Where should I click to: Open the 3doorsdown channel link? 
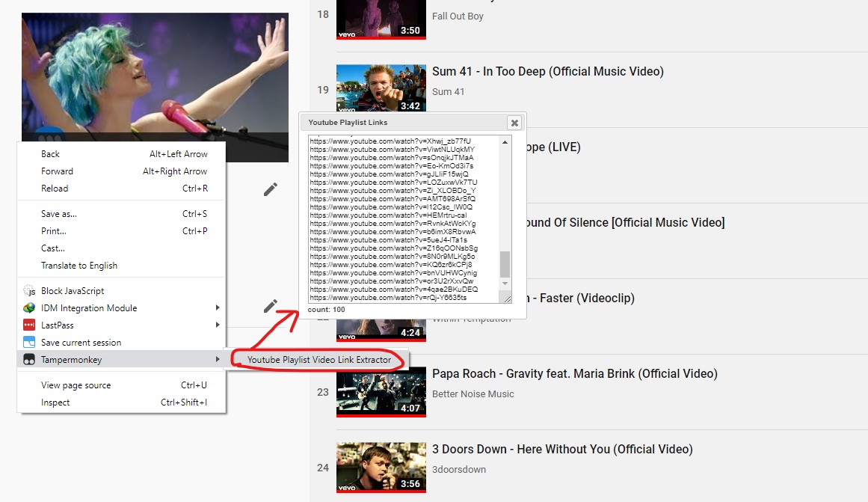click(x=459, y=470)
